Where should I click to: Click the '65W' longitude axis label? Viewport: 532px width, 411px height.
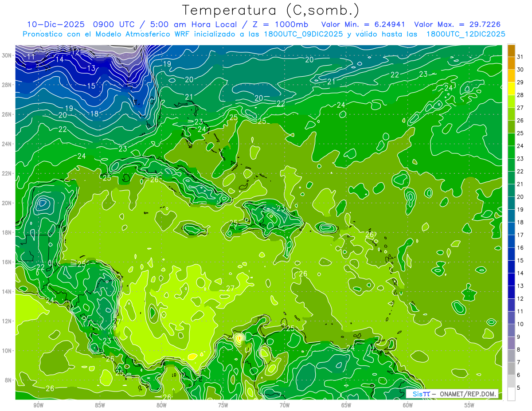[346, 405]
